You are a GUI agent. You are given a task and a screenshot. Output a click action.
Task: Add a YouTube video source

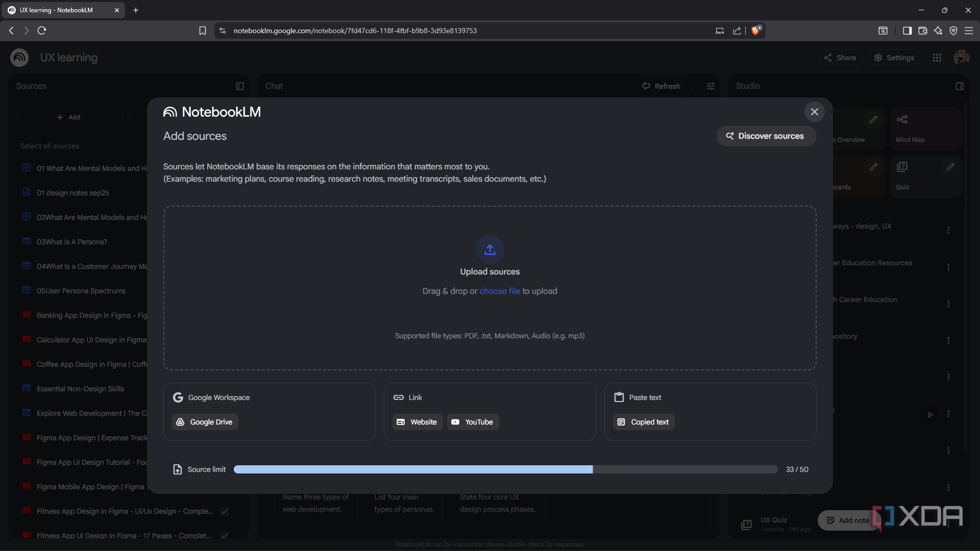[473, 422]
